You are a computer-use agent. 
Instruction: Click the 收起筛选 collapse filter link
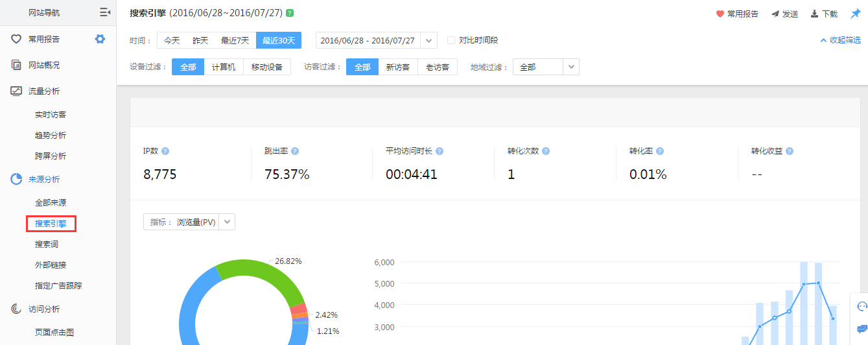tap(840, 40)
